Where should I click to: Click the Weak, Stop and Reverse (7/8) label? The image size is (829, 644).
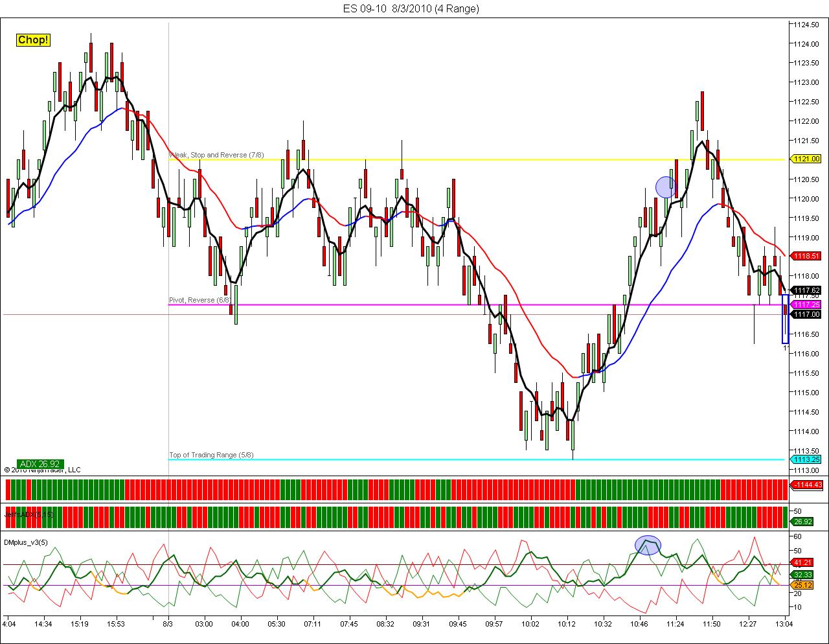pyautogui.click(x=216, y=155)
